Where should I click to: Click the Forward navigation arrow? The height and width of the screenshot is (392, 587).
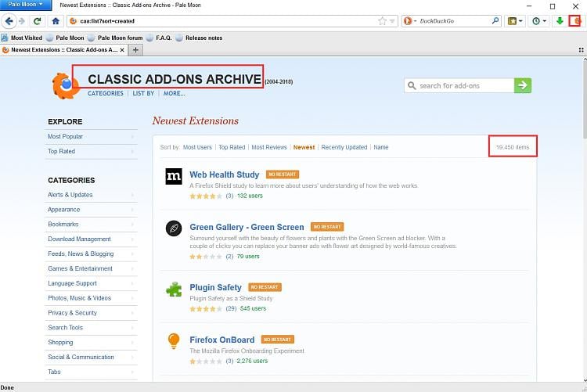[22, 21]
